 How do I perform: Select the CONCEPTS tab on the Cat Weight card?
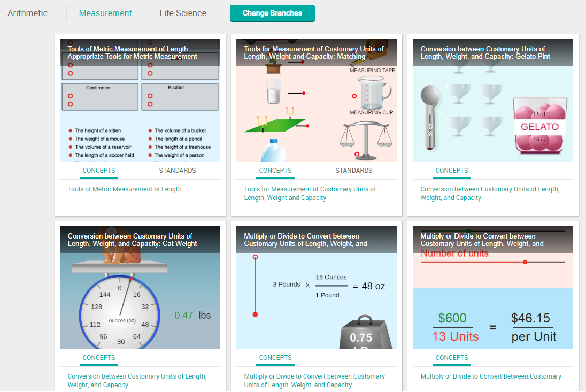click(98, 357)
